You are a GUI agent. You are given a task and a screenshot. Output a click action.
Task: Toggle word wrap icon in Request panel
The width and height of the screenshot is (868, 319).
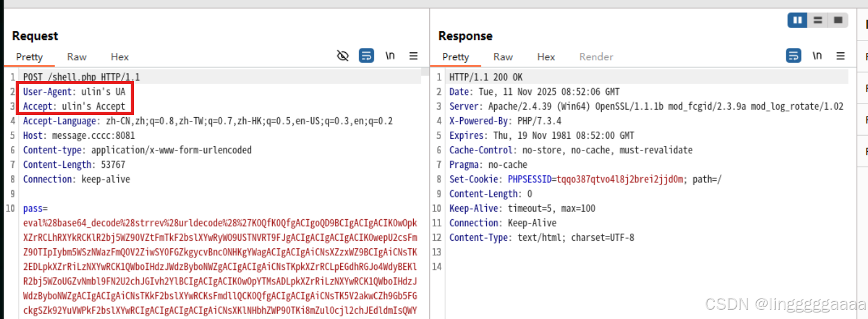[x=366, y=56]
